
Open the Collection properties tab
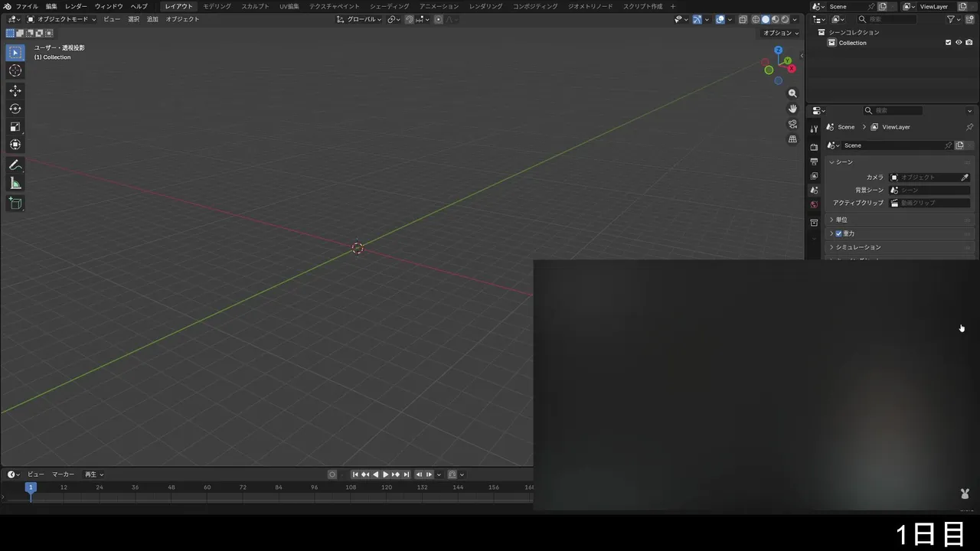814,223
